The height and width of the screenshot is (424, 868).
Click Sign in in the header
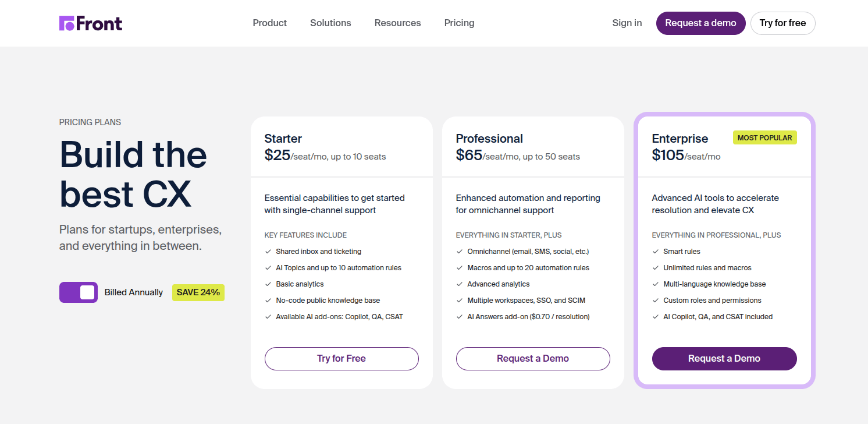tap(627, 23)
